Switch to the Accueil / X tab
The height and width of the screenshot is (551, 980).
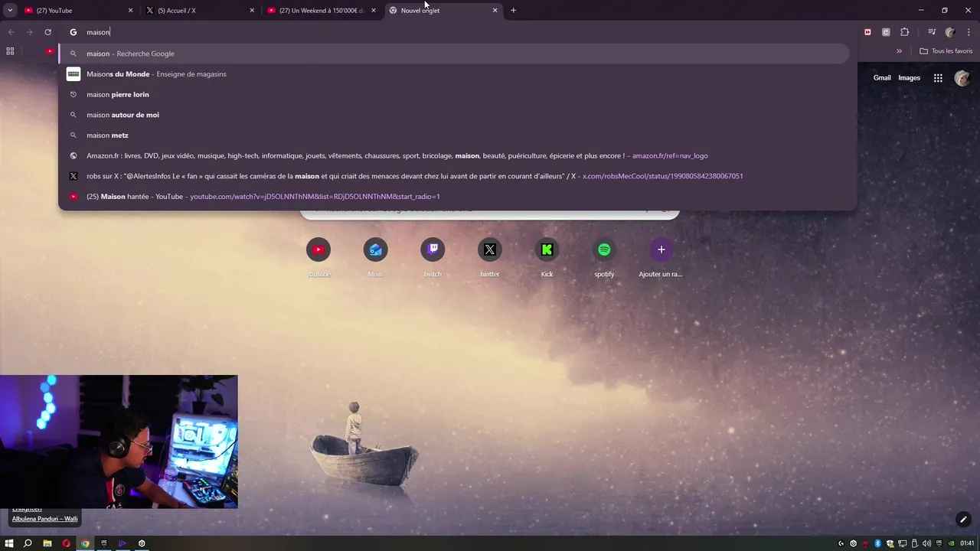(x=201, y=11)
